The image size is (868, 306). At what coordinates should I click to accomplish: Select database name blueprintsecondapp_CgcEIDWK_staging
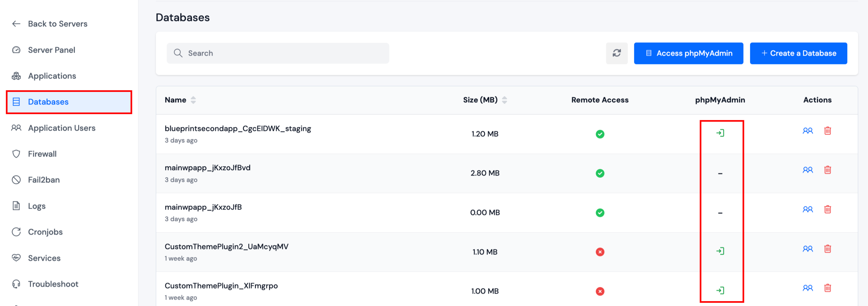pos(238,129)
